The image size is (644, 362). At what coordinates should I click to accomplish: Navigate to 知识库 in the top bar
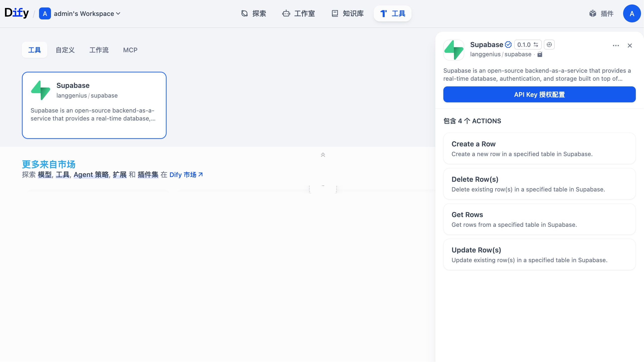pos(348,13)
